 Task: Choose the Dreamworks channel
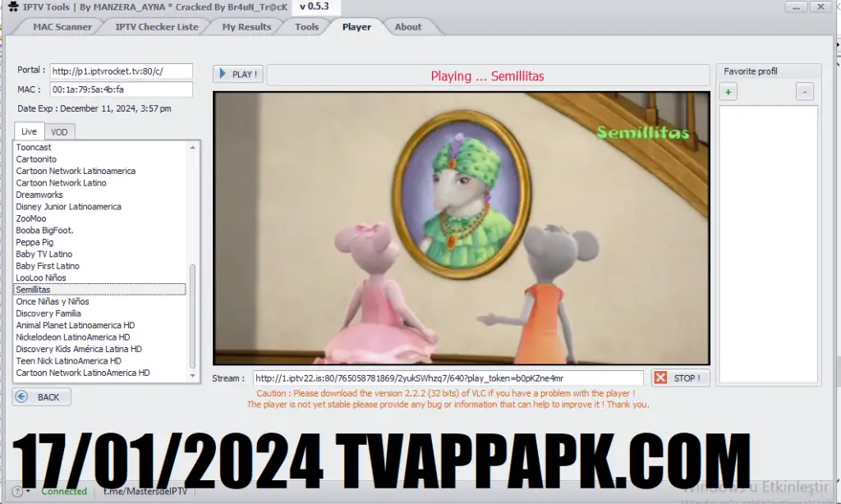(99, 195)
